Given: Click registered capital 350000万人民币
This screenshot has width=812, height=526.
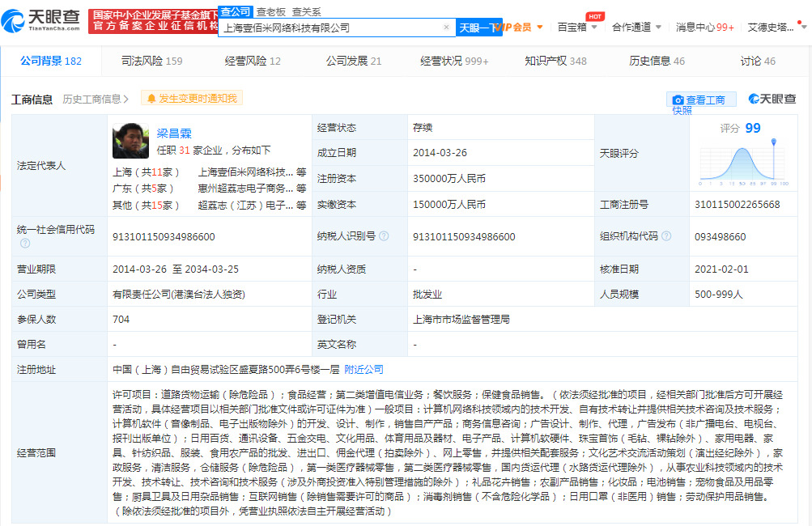Looking at the screenshot, I should pyautogui.click(x=449, y=179).
